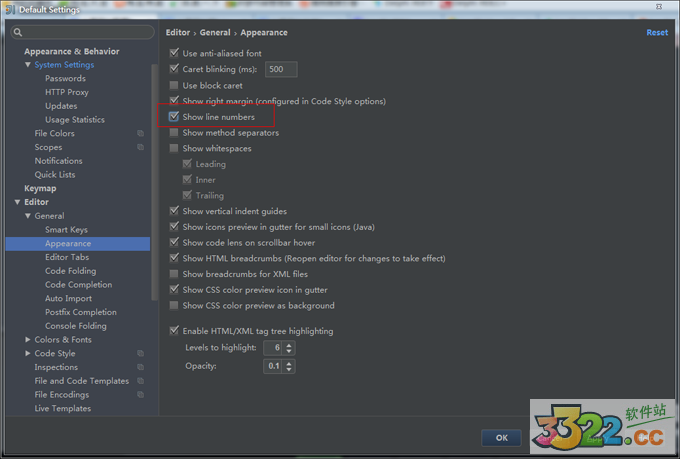Collapse the Editor tree section
The height and width of the screenshot is (459, 680).
pos(17,202)
